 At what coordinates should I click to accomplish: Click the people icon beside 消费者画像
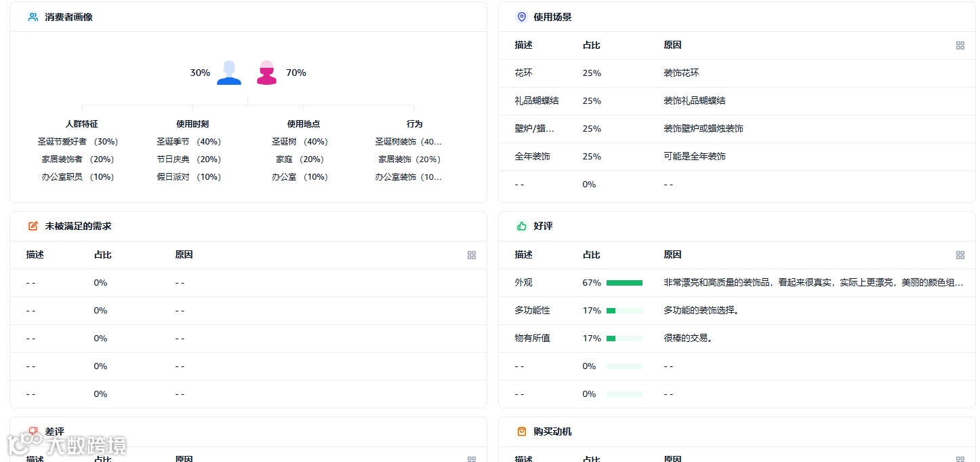point(33,16)
